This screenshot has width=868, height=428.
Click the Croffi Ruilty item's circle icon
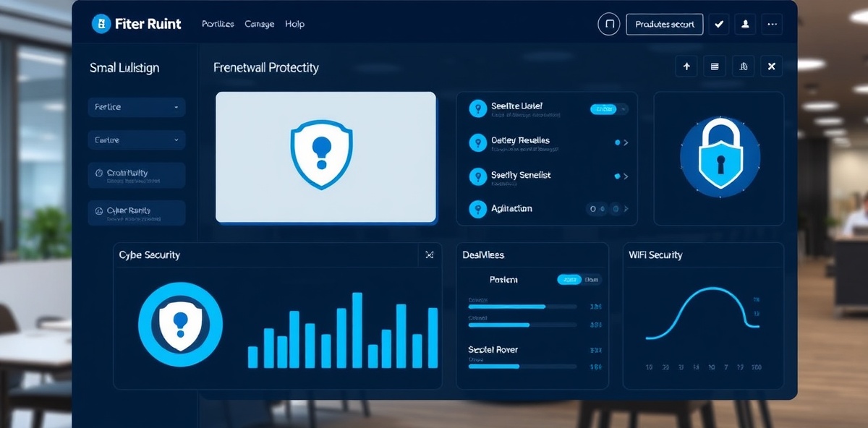click(x=99, y=174)
